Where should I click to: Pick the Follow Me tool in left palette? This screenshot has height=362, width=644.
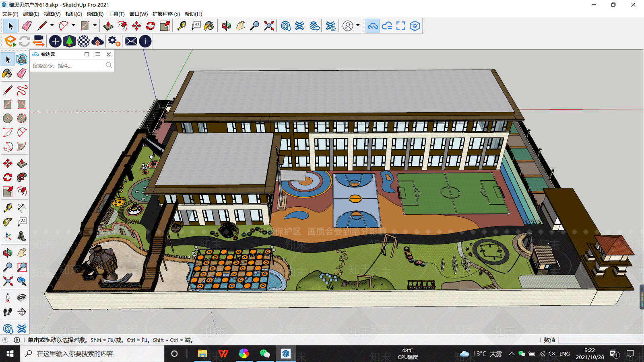click(x=22, y=177)
